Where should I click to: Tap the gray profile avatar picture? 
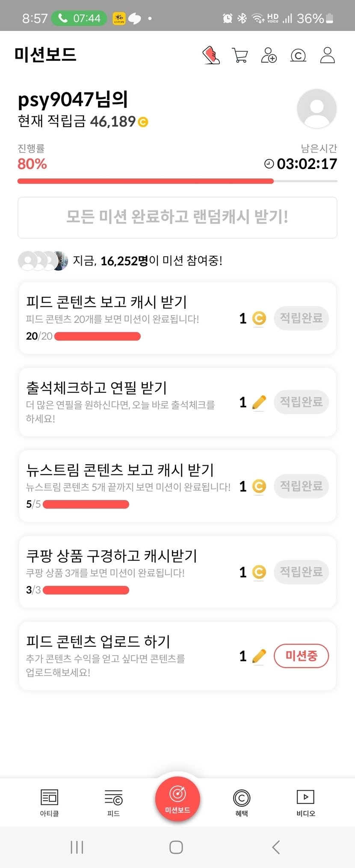tap(317, 109)
